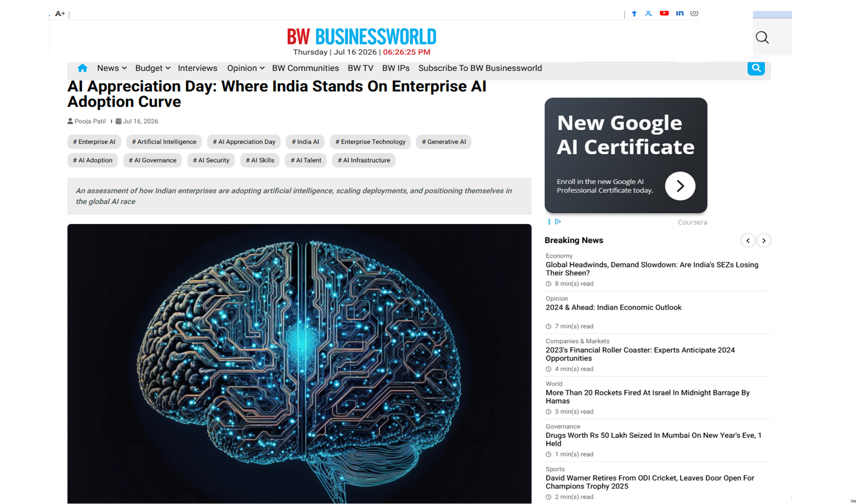Open the YouTube social icon
866x504 pixels.
pyautogui.click(x=664, y=13)
